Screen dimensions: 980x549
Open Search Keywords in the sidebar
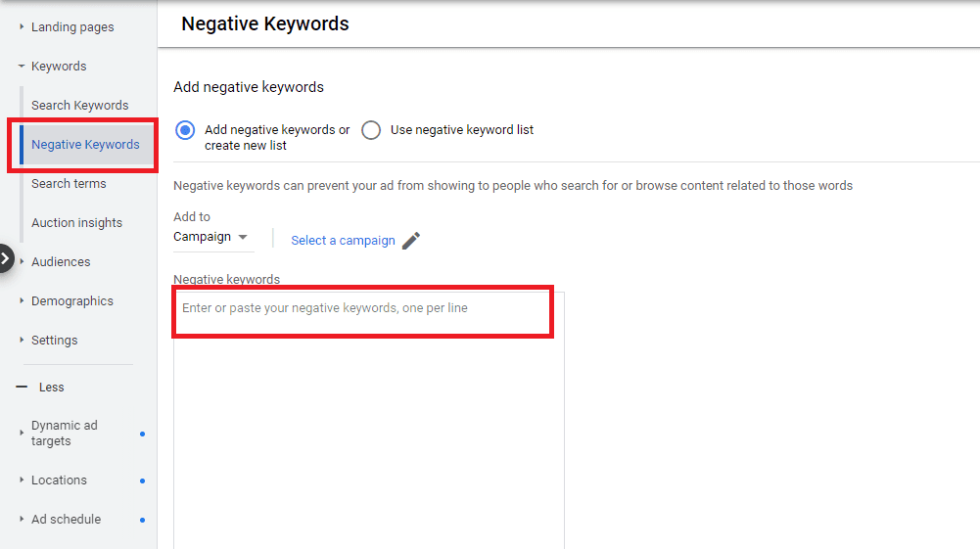80,106
